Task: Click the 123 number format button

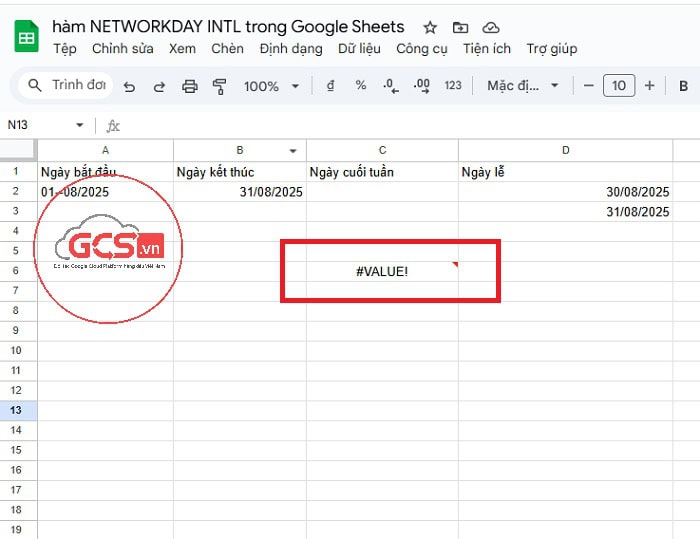Action: pyautogui.click(x=453, y=86)
